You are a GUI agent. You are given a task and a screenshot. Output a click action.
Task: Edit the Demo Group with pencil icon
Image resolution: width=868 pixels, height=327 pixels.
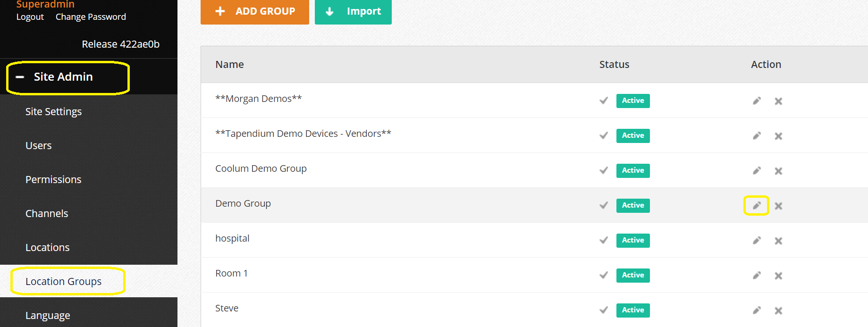(x=757, y=205)
